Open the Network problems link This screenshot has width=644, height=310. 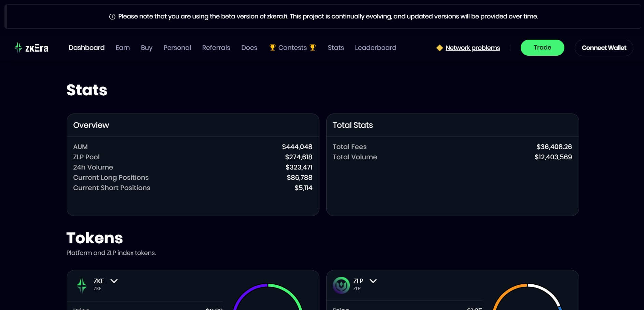[472, 48]
